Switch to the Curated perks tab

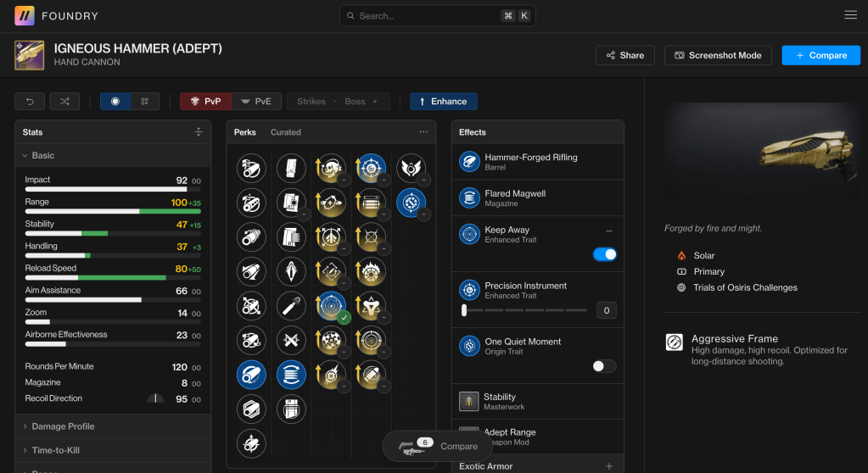(x=285, y=132)
